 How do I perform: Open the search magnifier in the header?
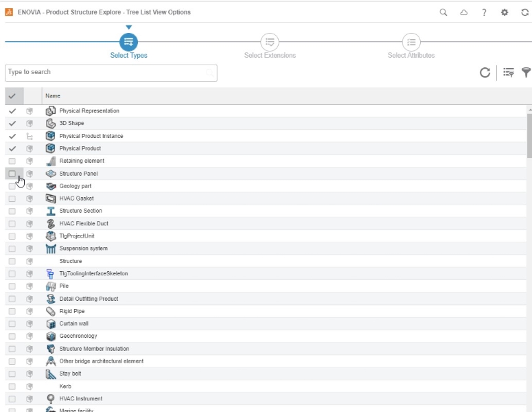tap(443, 12)
